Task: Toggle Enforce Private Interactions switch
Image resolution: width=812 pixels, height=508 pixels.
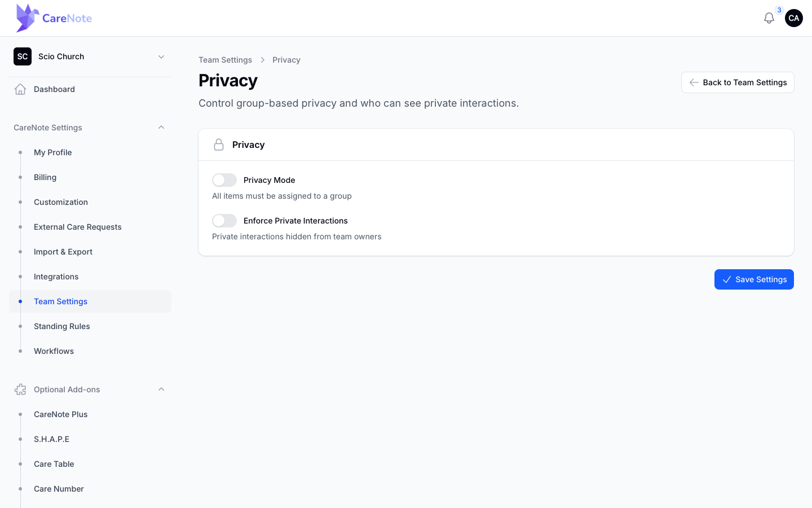Action: (224, 221)
